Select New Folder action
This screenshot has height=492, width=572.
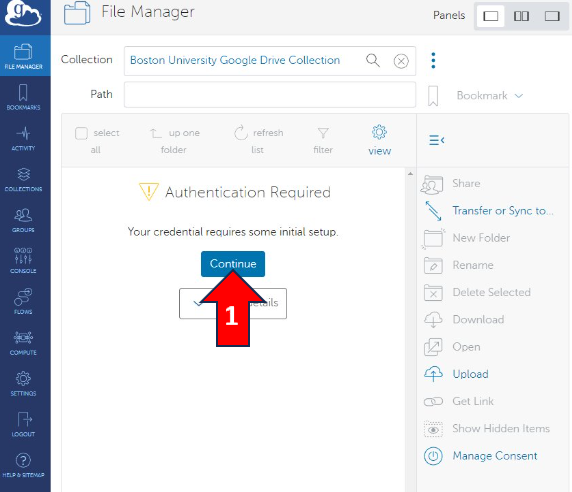coord(467,238)
